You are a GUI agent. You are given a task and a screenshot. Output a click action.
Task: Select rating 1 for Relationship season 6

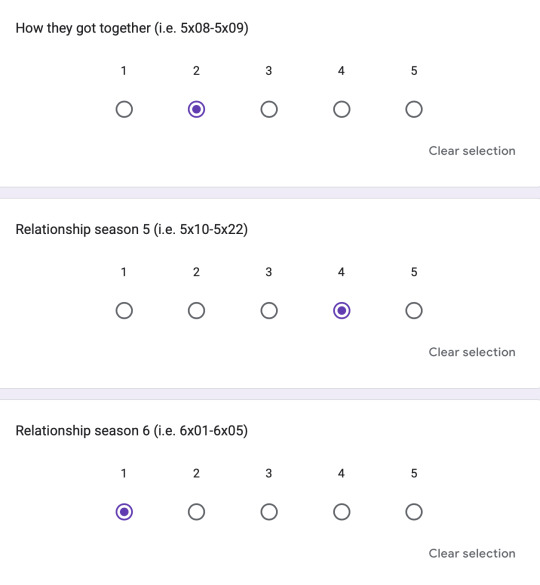(x=124, y=512)
